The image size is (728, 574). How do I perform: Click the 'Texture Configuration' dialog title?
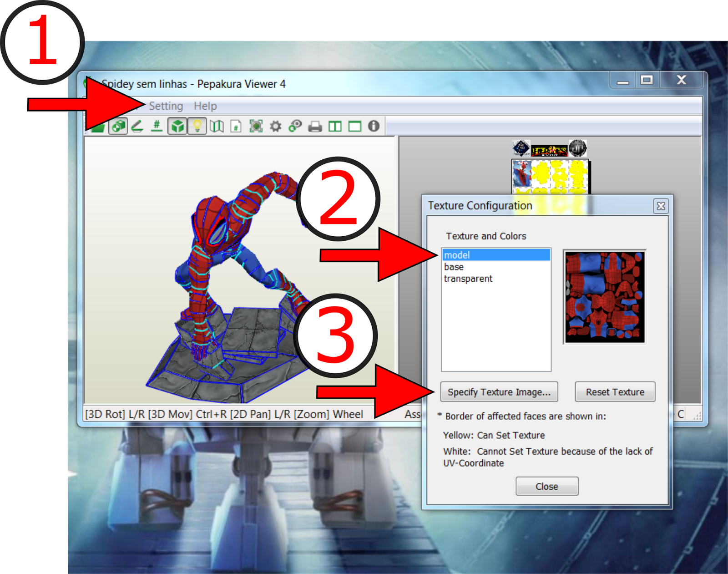480,206
